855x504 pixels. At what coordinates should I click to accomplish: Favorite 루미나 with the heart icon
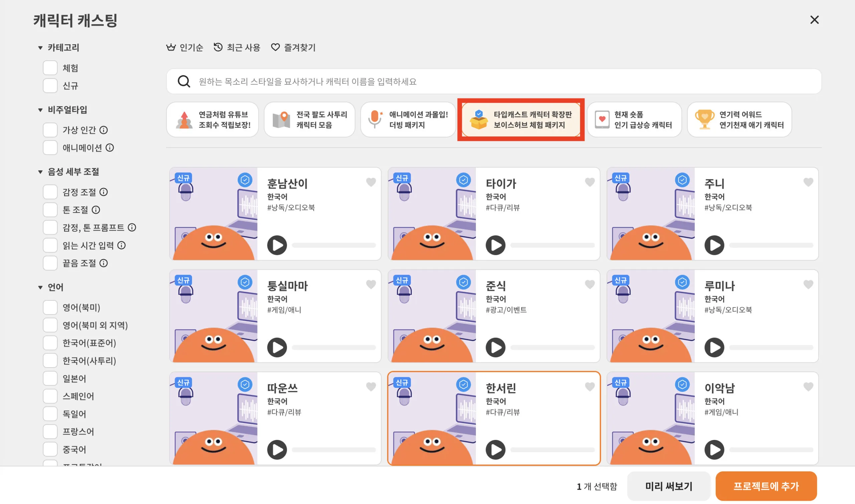(x=809, y=284)
